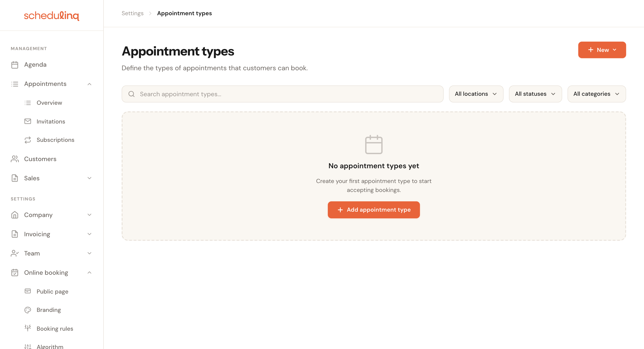This screenshot has width=644, height=349.
Task: Expand the Invoicing section chevron
Action: [x=89, y=234]
